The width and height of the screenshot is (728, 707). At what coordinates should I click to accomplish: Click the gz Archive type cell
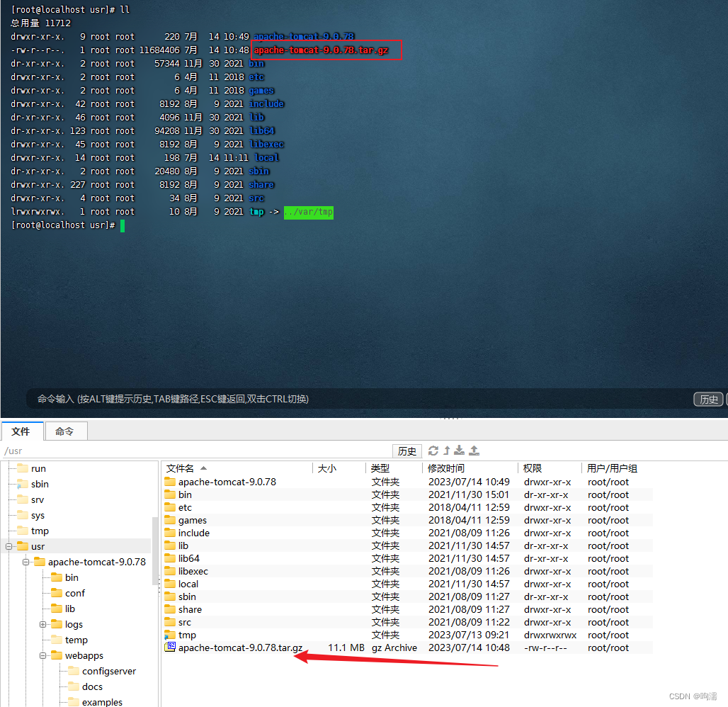394,647
